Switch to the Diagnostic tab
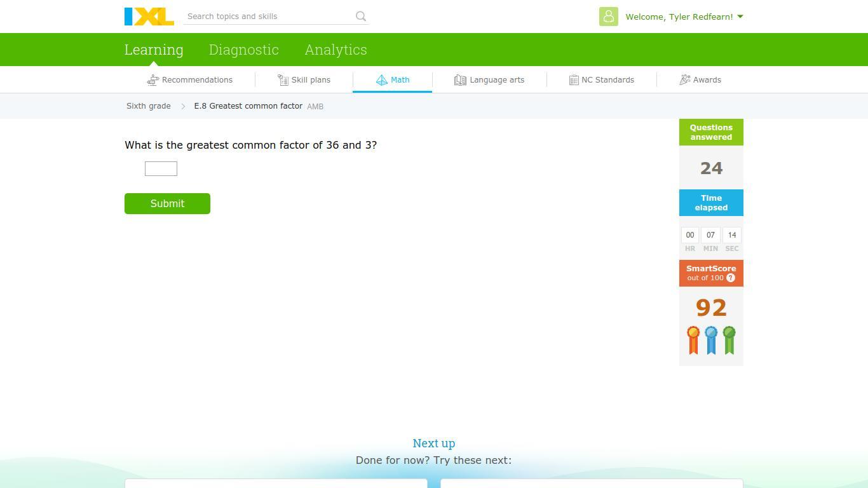 pos(244,50)
